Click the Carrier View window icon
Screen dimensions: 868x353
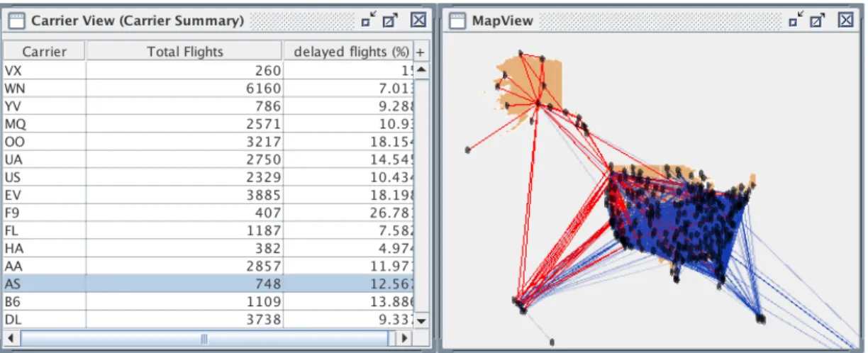(x=17, y=21)
